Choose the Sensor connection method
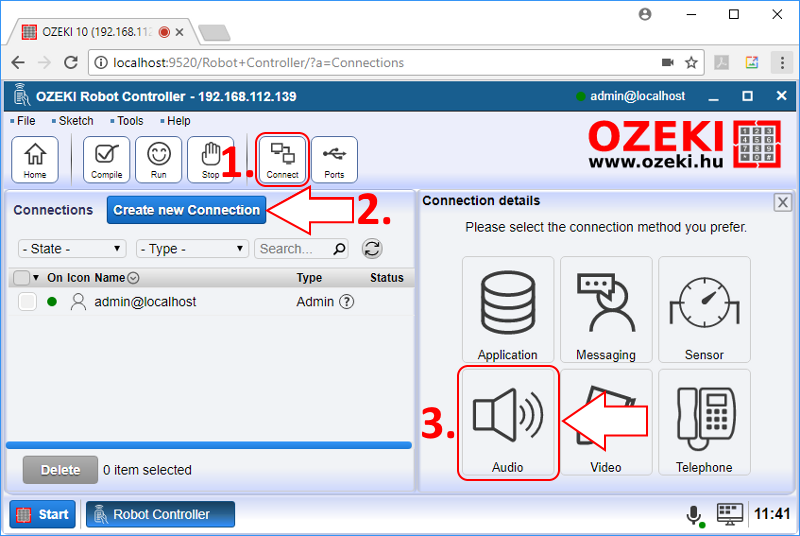The height and width of the screenshot is (536, 800). point(704,310)
